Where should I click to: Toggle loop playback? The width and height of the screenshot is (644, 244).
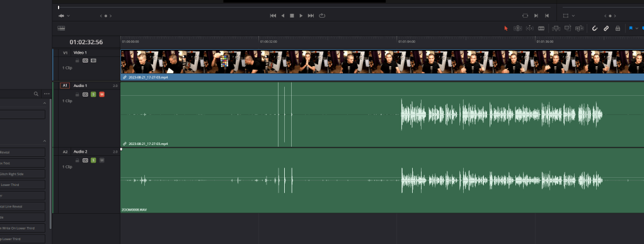pyautogui.click(x=322, y=16)
